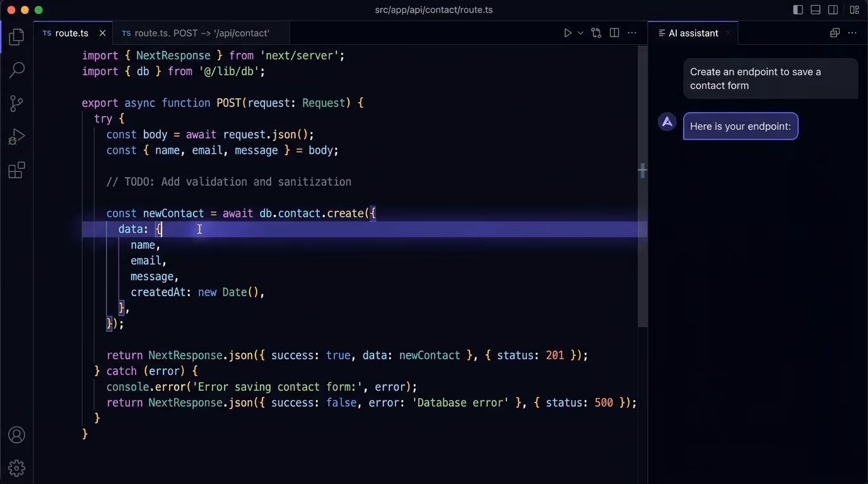Open editor more actions ellipsis
868x484 pixels.
coord(633,33)
